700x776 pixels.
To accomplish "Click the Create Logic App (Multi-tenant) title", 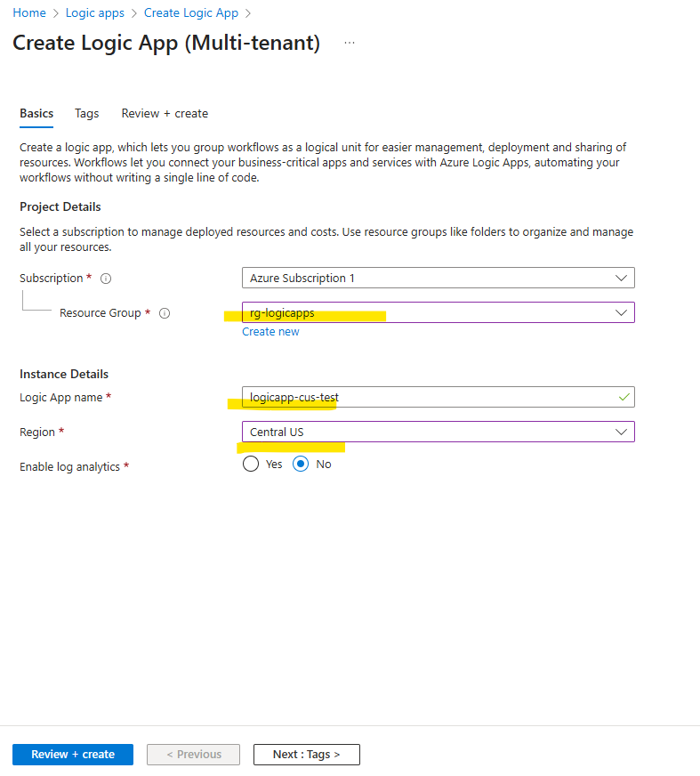I will 166,43.
